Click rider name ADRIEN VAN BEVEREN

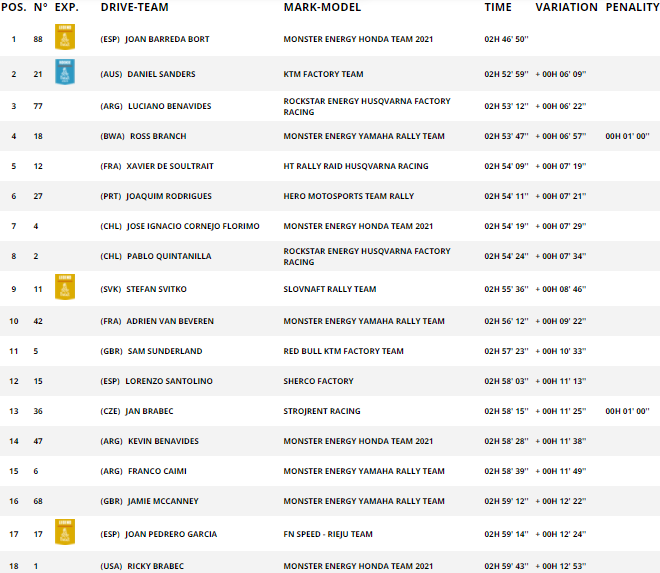170,321
